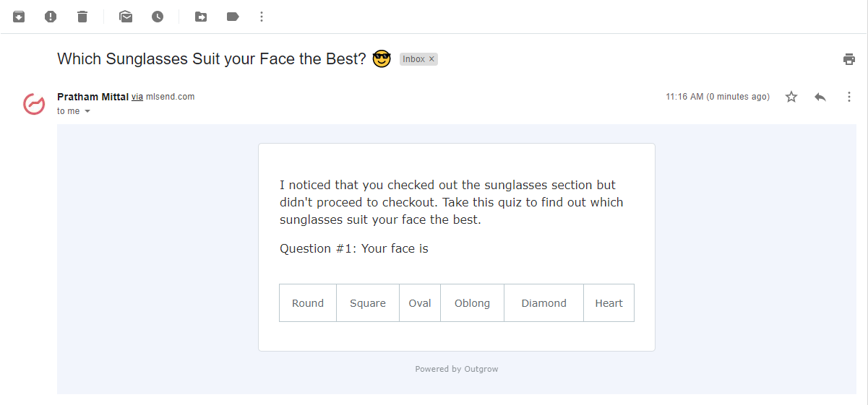Image resolution: width=868 pixels, height=405 pixels.
Task: Delete the email with trash icon
Action: (x=82, y=17)
